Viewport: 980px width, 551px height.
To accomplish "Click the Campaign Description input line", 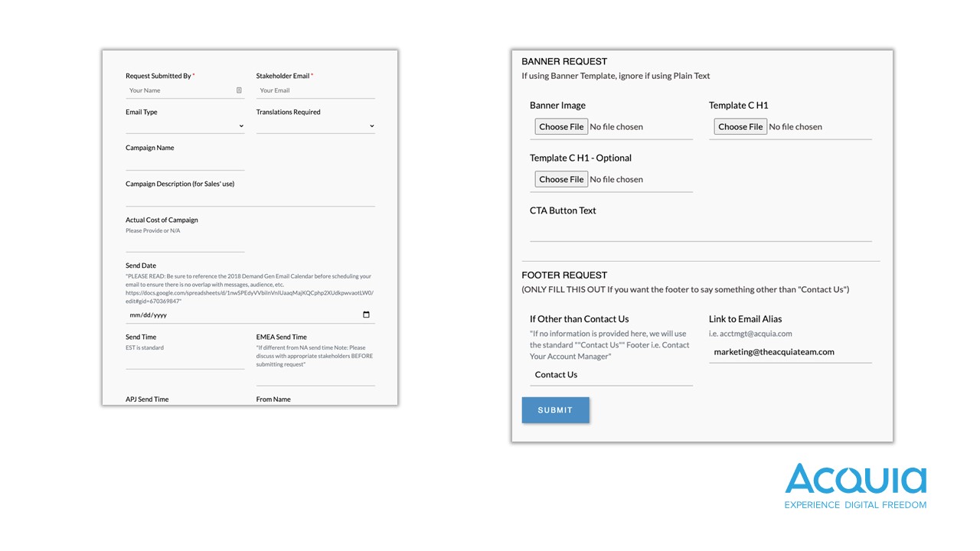I will tap(250, 198).
